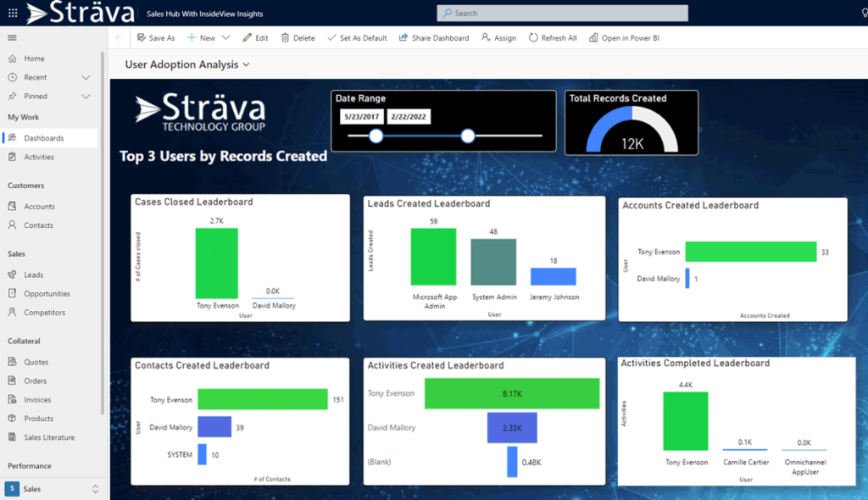Expand the Recent section chevron
Image resolution: width=868 pixels, height=500 pixels.
86,77
